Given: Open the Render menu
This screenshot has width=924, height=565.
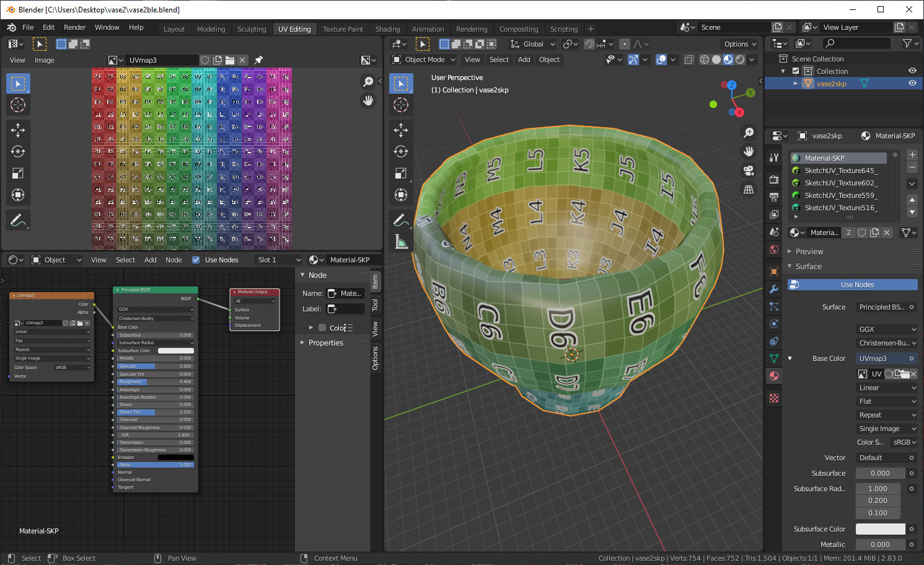Looking at the screenshot, I should [74, 27].
